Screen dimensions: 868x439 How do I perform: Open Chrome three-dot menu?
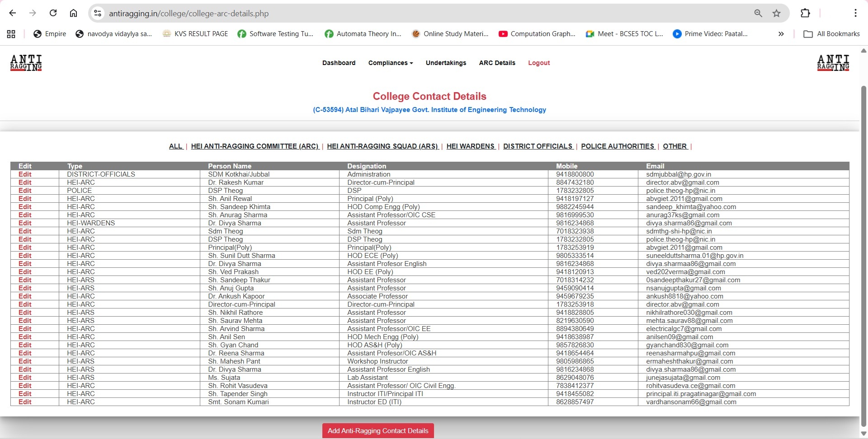click(855, 13)
